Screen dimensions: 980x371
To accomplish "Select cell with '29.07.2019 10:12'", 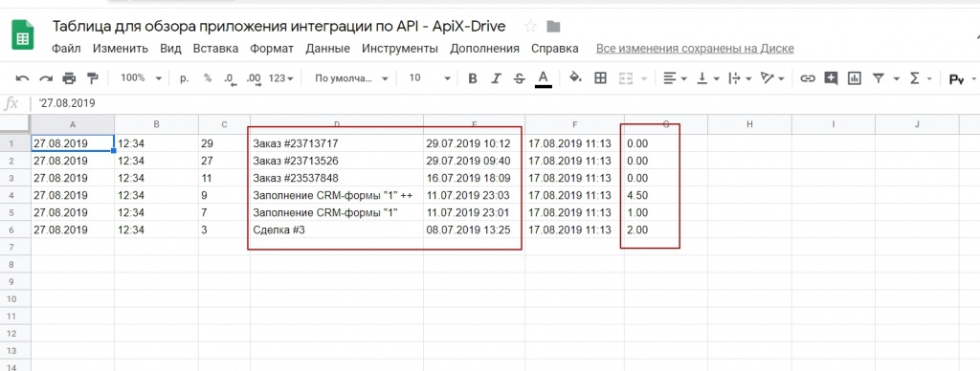I will coord(475,143).
